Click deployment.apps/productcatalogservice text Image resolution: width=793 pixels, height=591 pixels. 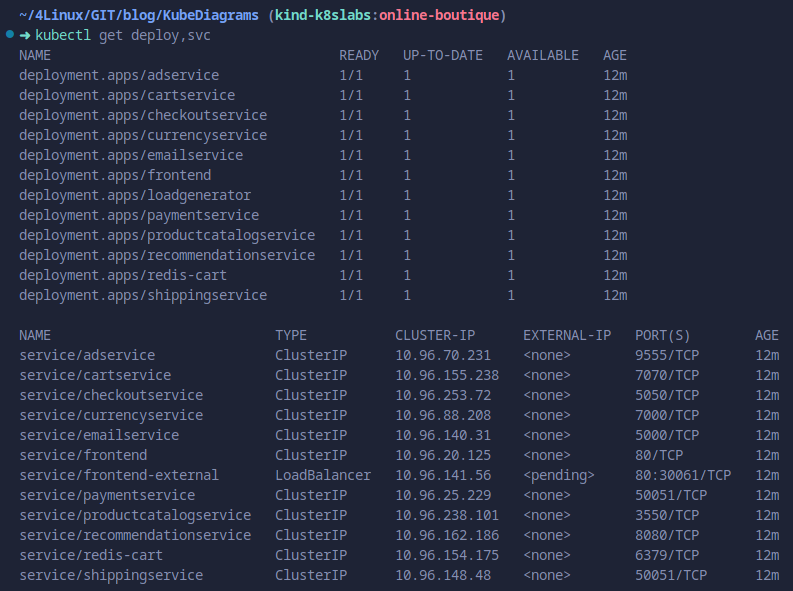pos(166,235)
